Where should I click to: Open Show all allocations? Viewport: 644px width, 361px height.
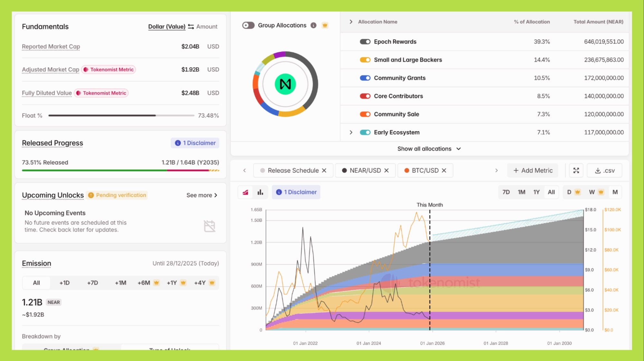point(429,149)
